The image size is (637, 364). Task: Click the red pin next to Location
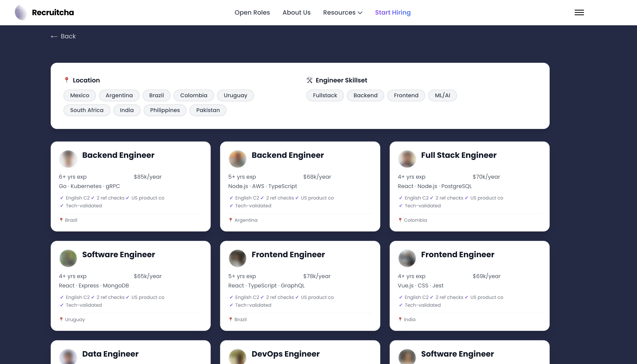[66, 80]
